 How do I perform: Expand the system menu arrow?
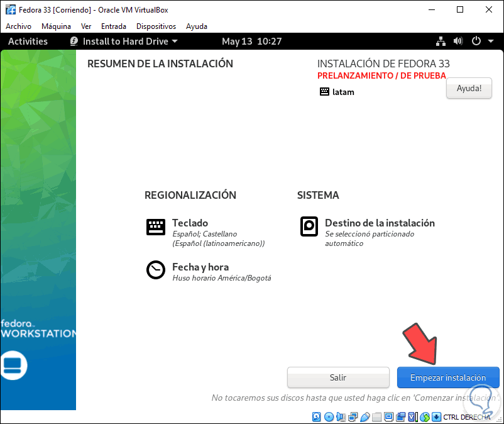tap(491, 41)
